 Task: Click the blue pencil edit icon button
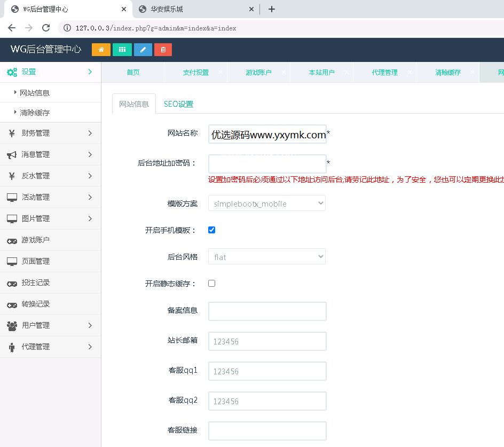(143, 50)
